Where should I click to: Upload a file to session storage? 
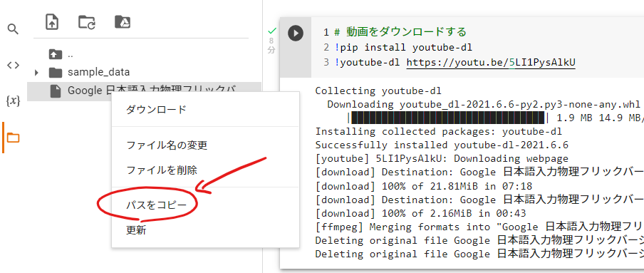(52, 22)
